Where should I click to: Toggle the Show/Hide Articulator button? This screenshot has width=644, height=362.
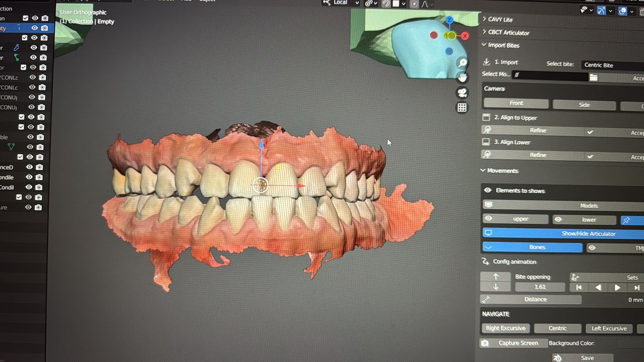point(562,233)
